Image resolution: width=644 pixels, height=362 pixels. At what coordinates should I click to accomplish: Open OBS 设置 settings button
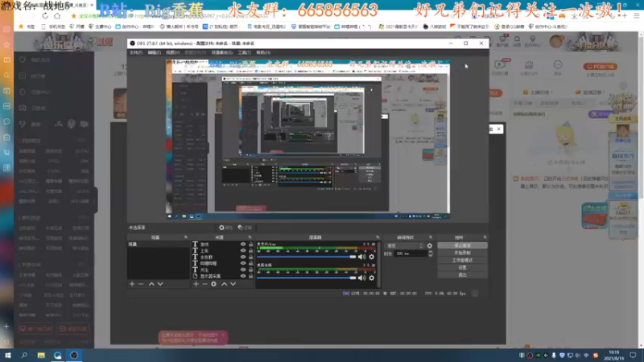tap(462, 268)
